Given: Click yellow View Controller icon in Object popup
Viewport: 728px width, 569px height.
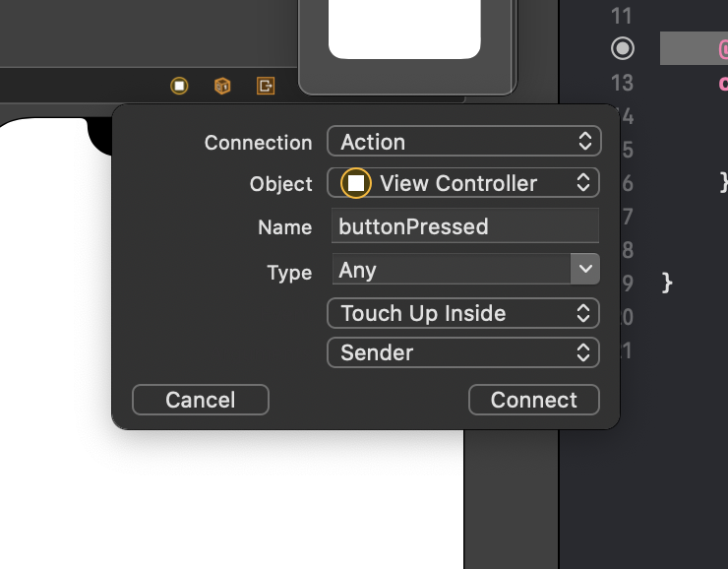Looking at the screenshot, I should pyautogui.click(x=355, y=183).
